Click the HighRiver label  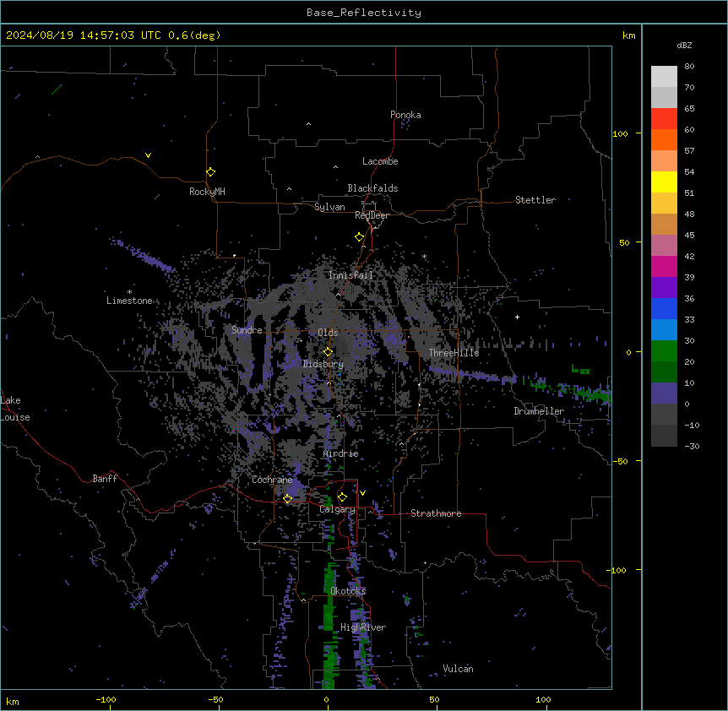pyautogui.click(x=363, y=627)
